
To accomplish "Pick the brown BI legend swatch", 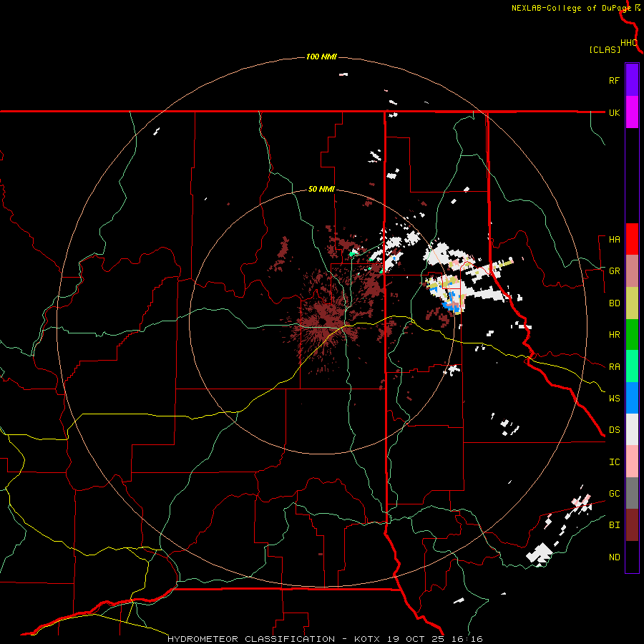I will click(x=632, y=525).
